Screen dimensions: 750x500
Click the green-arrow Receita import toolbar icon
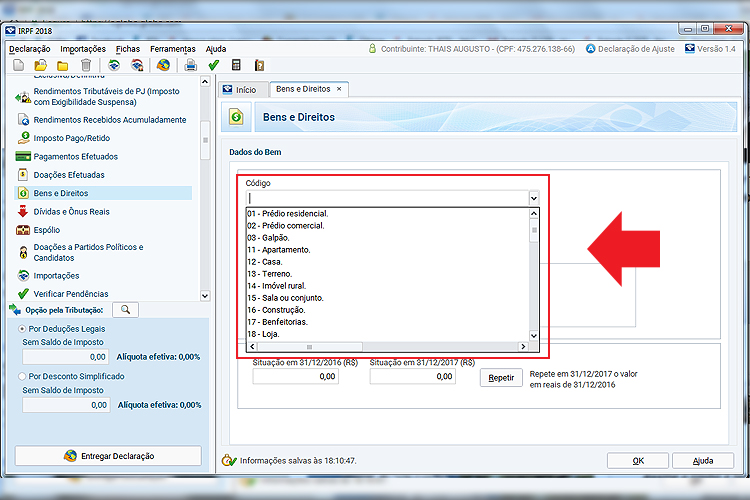coord(114,65)
